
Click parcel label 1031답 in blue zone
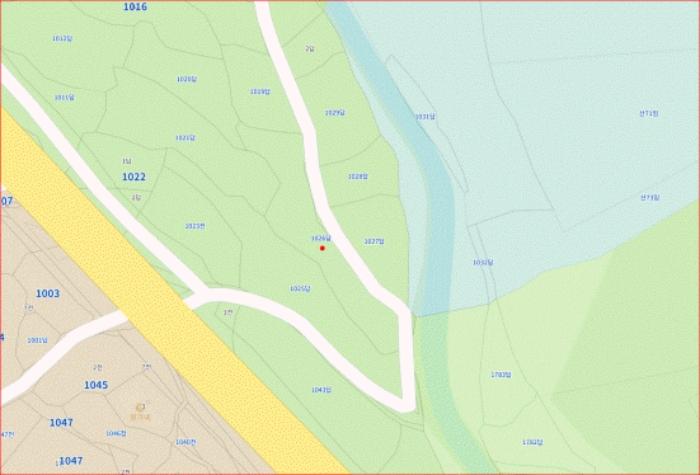click(x=426, y=117)
